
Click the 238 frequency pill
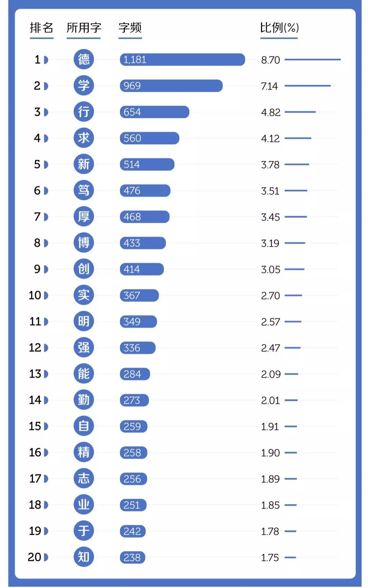133,557
